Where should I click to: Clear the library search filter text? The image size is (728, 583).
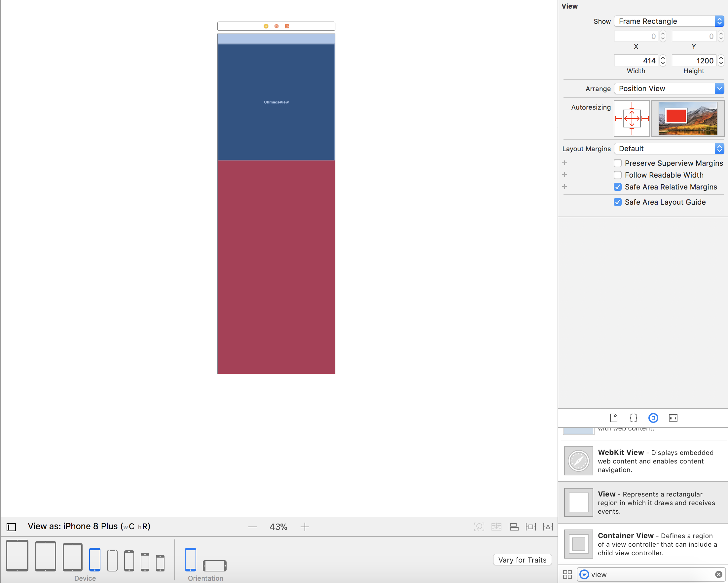[718, 574]
